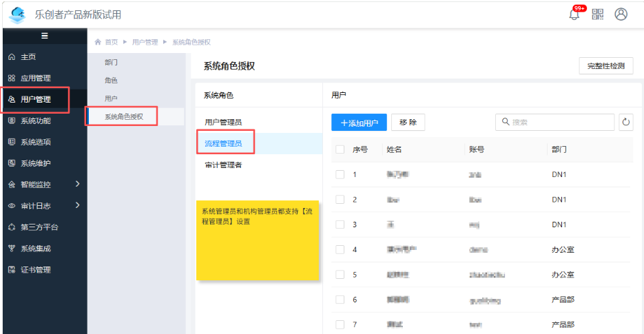The image size is (644, 334).
Task: Open the user profile avatar icon
Action: pyautogui.click(x=621, y=14)
